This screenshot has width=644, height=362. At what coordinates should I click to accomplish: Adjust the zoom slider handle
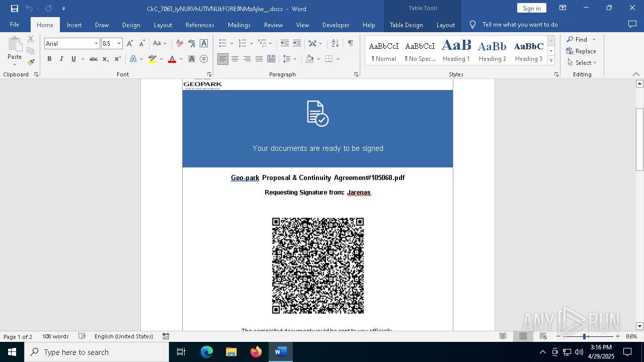[584, 336]
